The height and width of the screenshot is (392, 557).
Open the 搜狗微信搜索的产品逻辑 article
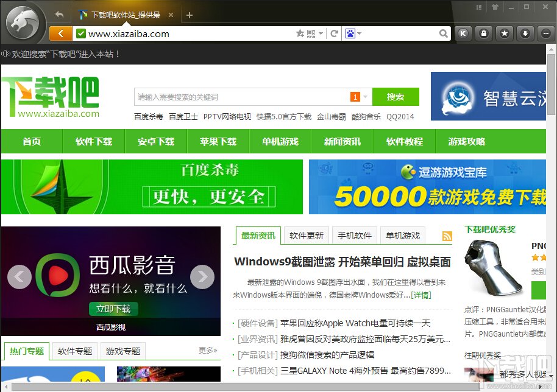pos(327,355)
